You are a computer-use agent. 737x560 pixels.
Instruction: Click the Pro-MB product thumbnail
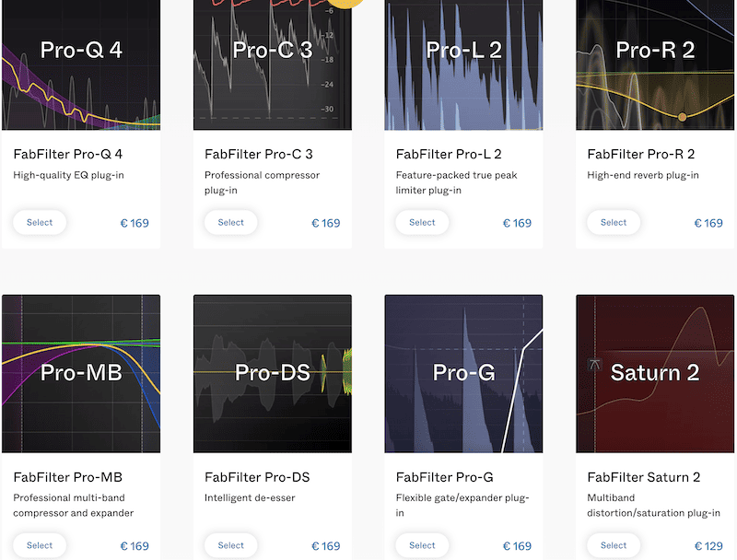click(x=81, y=373)
